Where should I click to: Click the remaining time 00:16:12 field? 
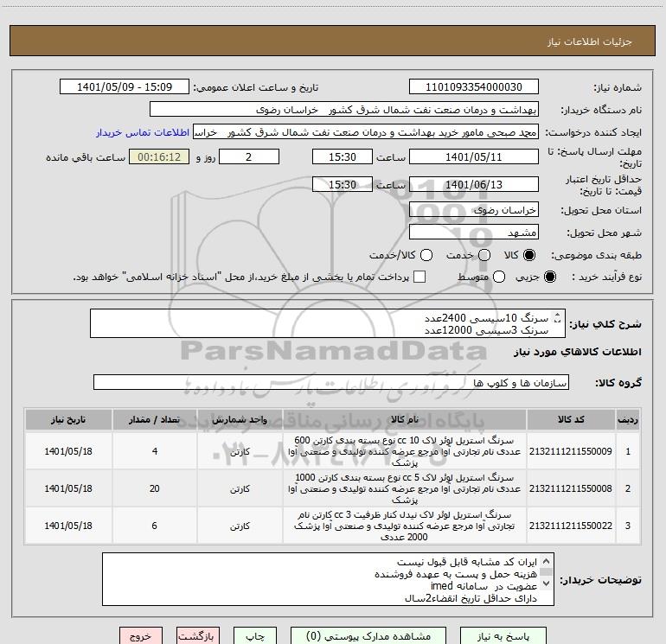159,156
